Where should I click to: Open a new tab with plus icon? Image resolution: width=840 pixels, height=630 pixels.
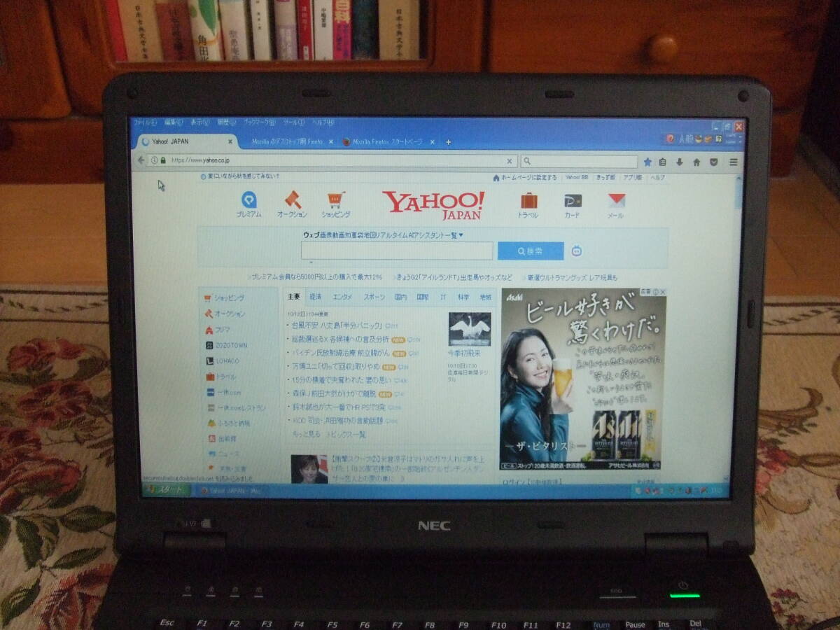point(449,142)
